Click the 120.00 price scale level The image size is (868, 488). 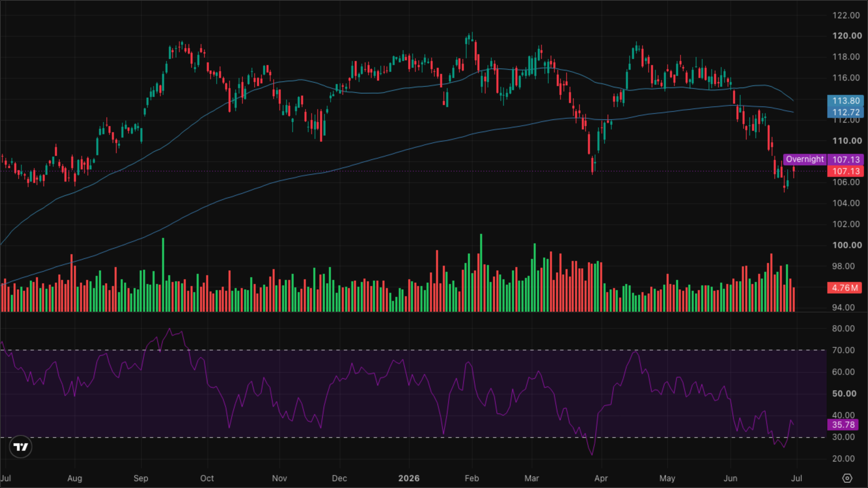847,36
